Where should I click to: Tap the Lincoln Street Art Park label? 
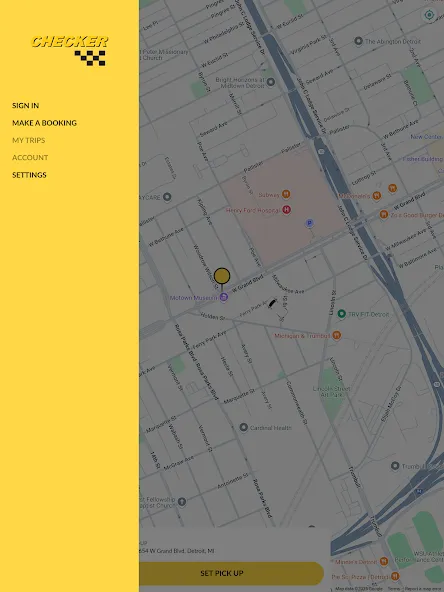[331, 391]
